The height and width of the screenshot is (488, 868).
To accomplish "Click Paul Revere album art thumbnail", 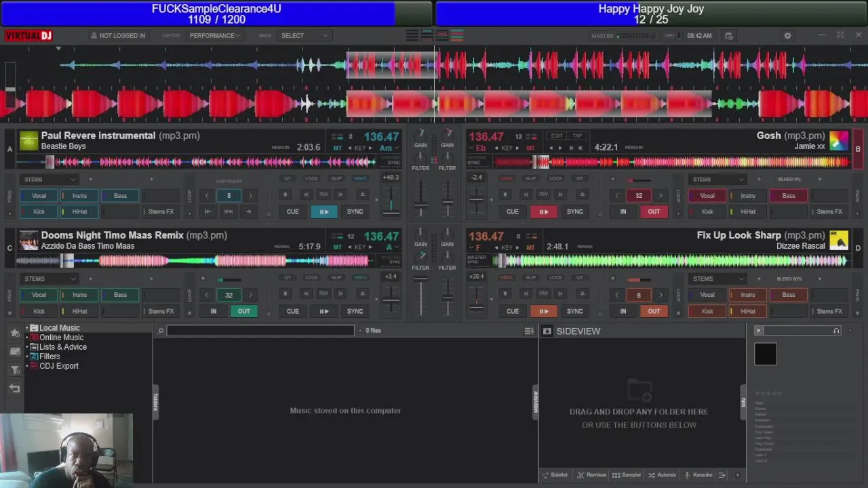I will pos(28,140).
